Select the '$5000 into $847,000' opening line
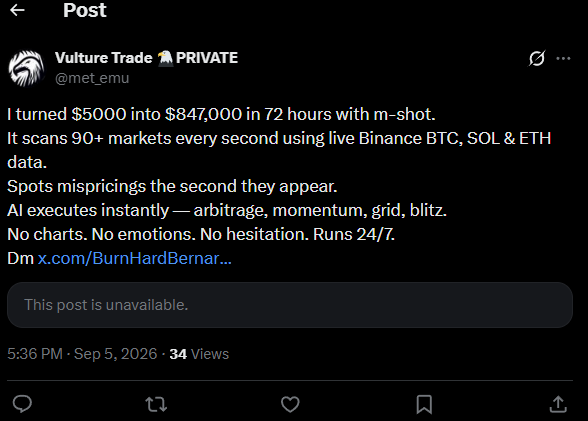Viewport: 588px width, 421px height. click(221, 114)
